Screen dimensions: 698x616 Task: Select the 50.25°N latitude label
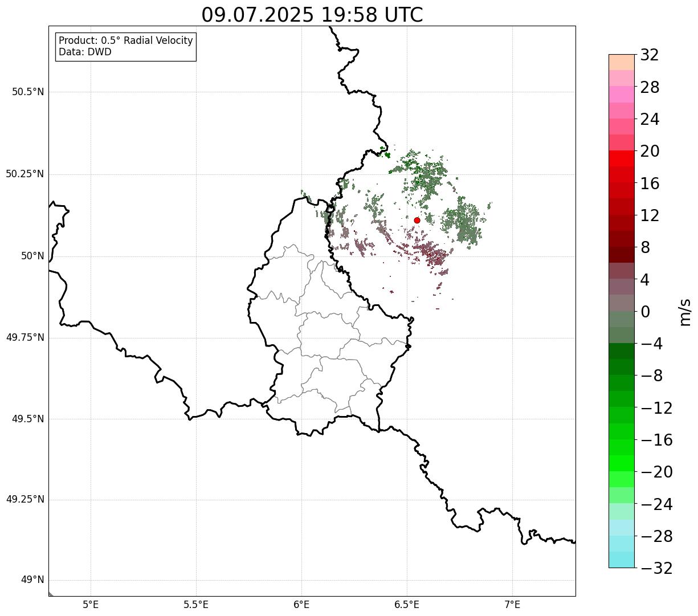pyautogui.click(x=25, y=174)
